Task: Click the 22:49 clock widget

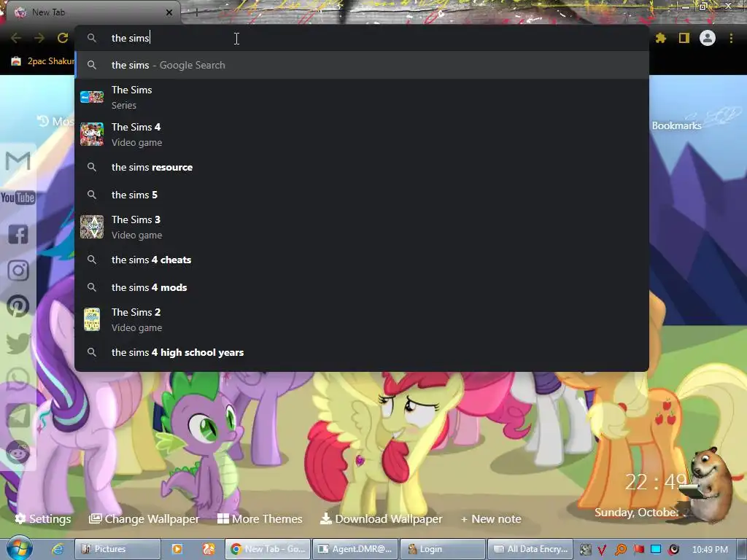Action: pos(656,482)
